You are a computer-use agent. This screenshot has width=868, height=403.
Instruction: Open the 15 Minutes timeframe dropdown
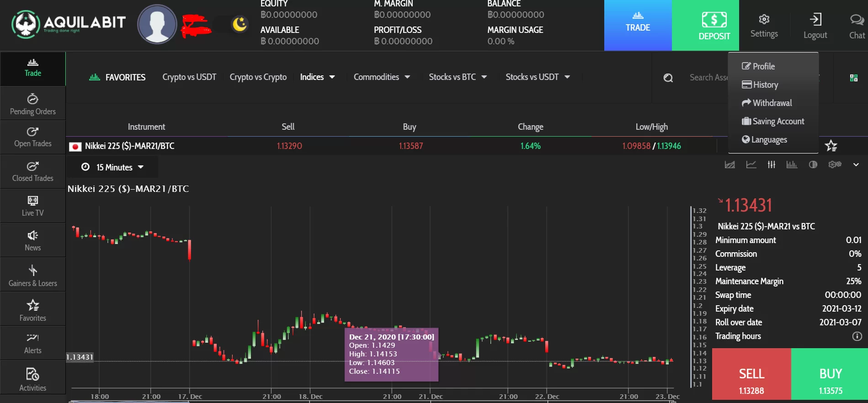click(112, 167)
